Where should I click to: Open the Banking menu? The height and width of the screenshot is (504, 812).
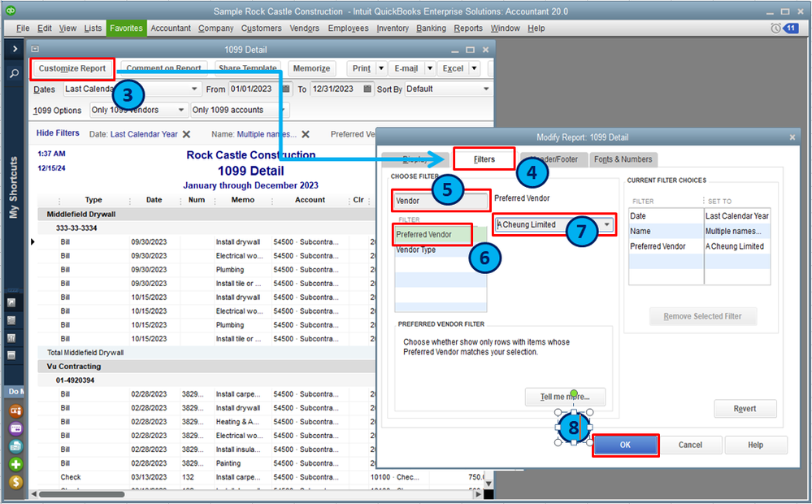[x=431, y=28]
